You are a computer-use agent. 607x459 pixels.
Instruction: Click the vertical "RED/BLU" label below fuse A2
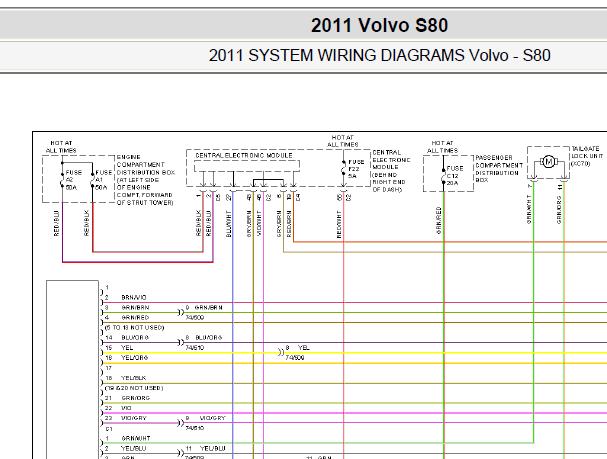click(57, 223)
